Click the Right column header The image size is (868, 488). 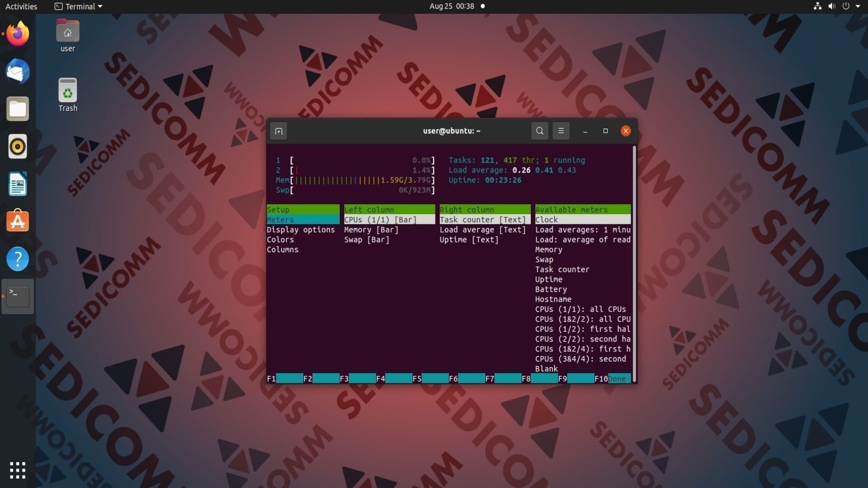[485, 210]
